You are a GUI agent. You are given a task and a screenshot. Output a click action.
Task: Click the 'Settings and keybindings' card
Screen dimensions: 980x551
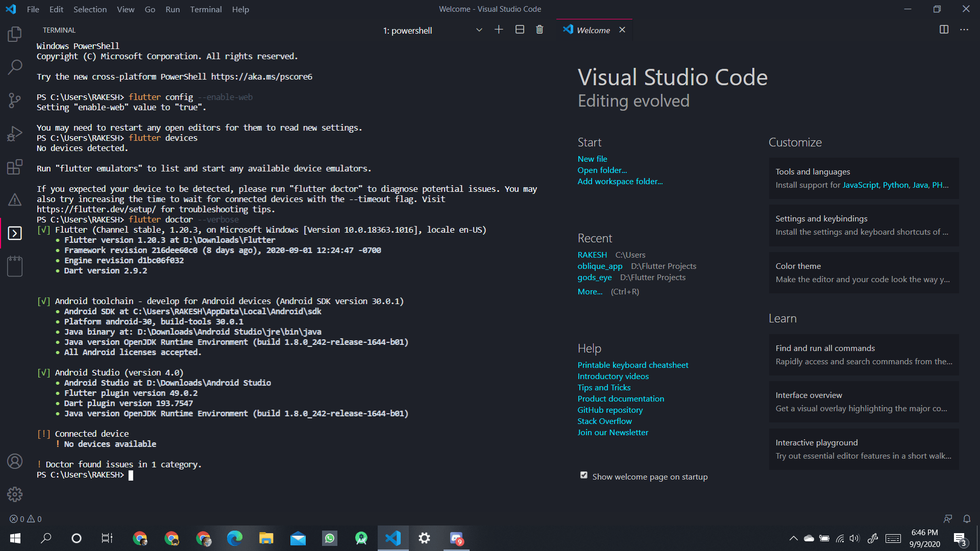coord(864,226)
